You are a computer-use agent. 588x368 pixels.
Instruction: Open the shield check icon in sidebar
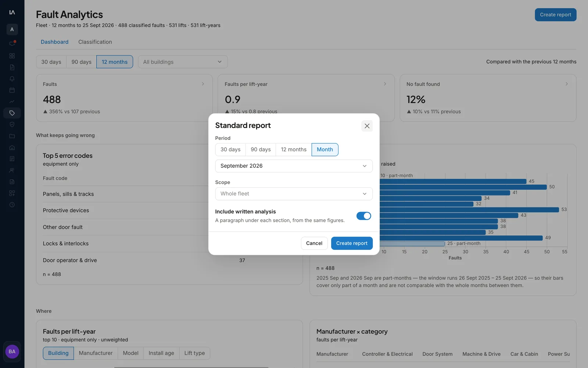12,124
